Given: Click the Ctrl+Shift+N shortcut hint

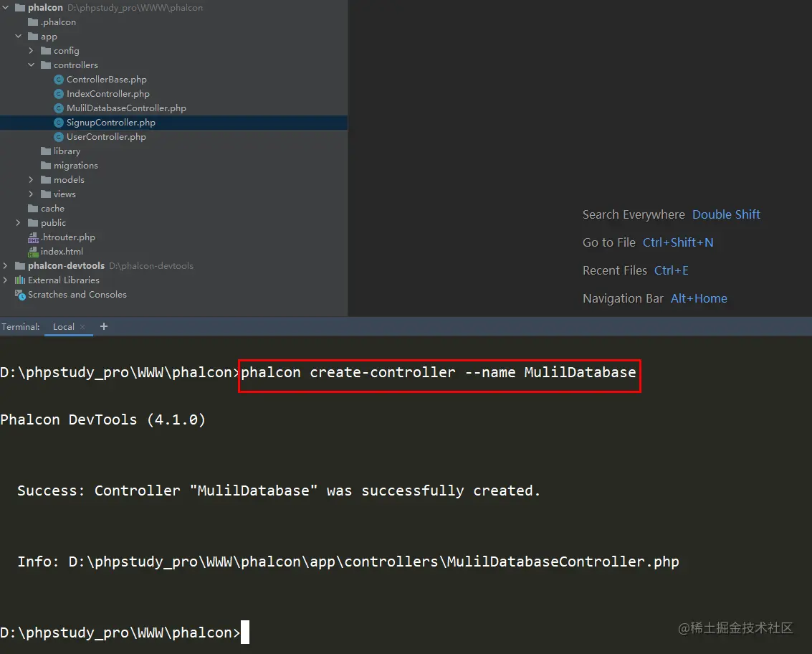Looking at the screenshot, I should [x=678, y=242].
